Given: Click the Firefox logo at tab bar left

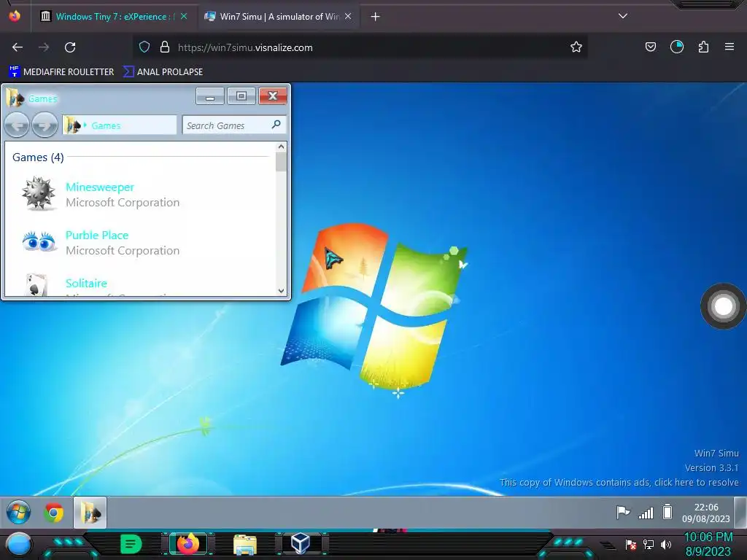Looking at the screenshot, I should pyautogui.click(x=15, y=16).
